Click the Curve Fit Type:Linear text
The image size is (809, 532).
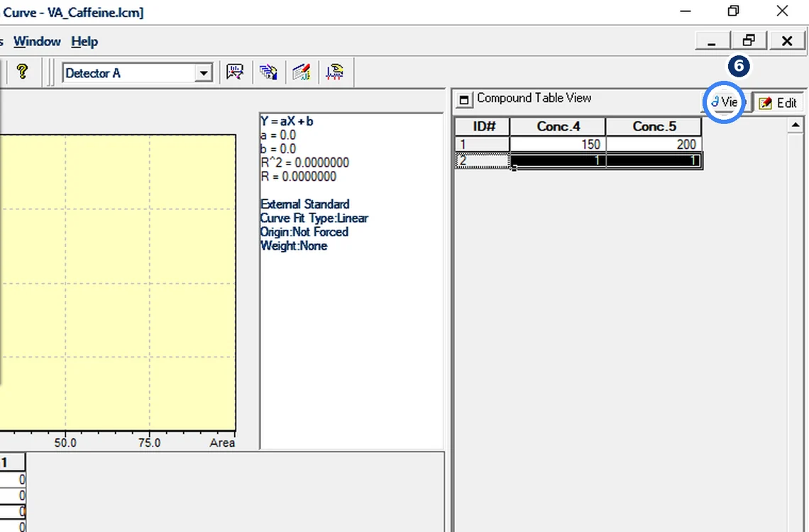(x=314, y=218)
